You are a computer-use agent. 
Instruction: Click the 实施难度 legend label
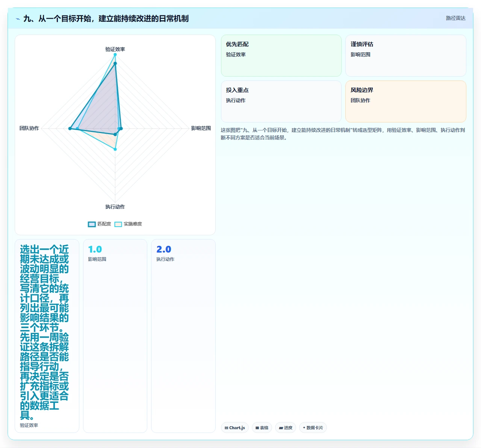tap(133, 224)
